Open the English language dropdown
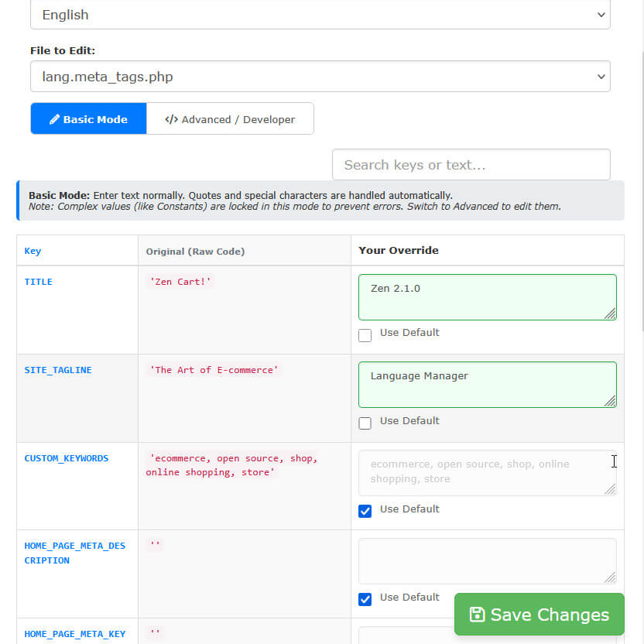 320,15
